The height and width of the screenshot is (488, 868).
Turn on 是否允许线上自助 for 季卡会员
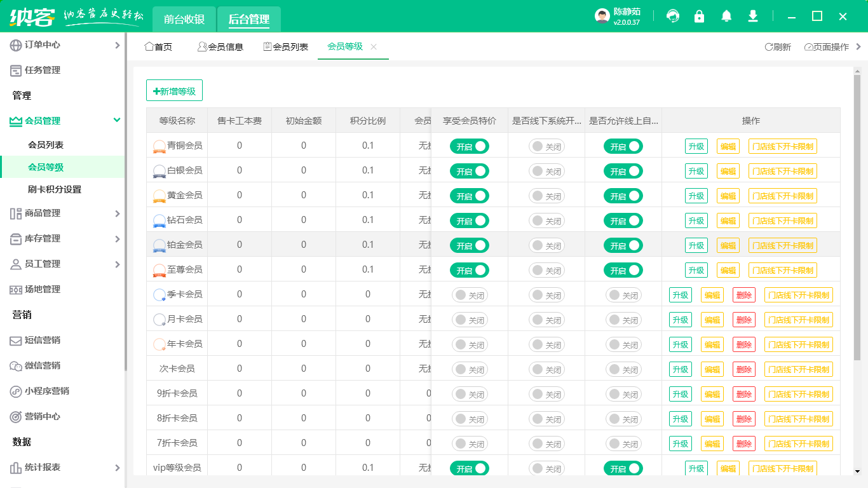(x=623, y=295)
